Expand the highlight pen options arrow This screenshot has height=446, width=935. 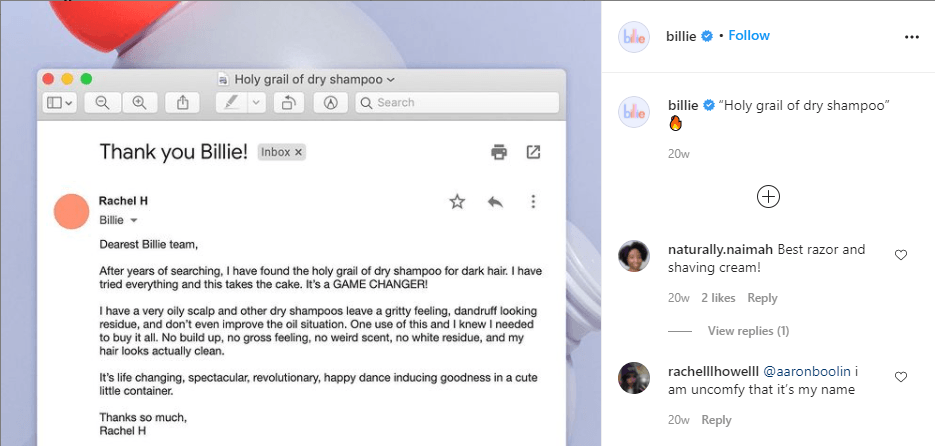click(x=256, y=102)
